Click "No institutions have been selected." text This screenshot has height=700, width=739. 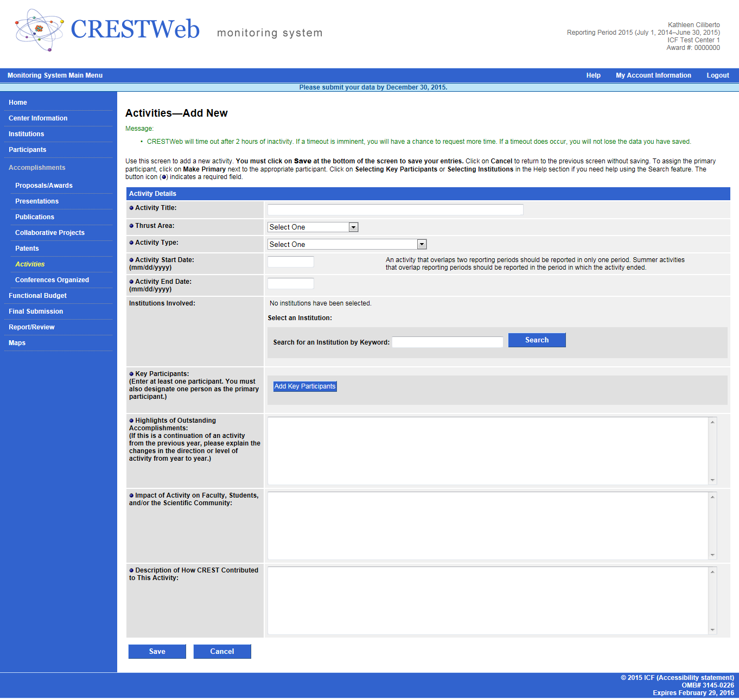click(x=321, y=303)
